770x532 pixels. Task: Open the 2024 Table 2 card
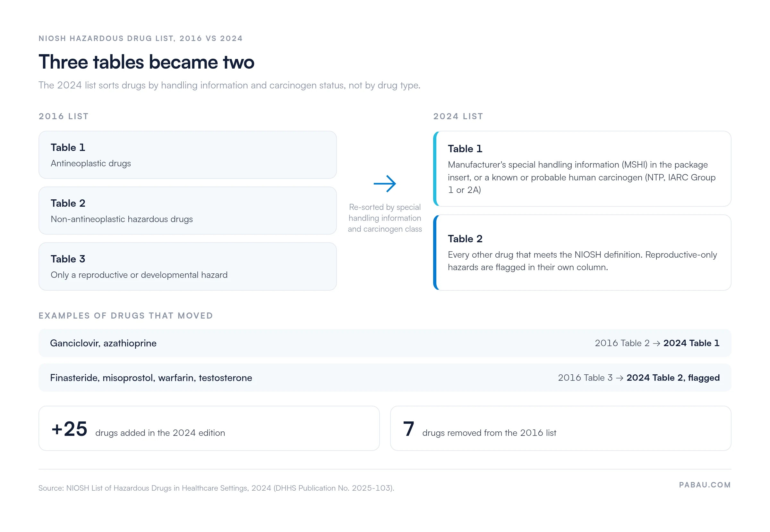[582, 253]
